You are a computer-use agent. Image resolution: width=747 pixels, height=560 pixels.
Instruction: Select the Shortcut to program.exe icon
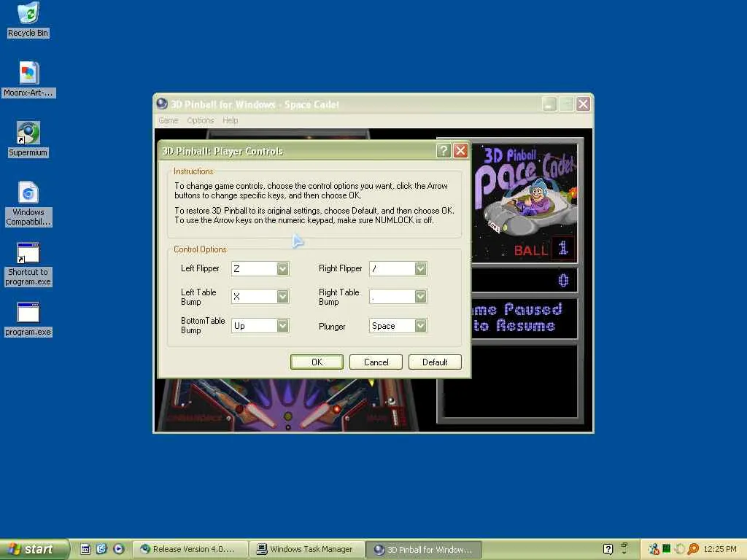point(28,264)
